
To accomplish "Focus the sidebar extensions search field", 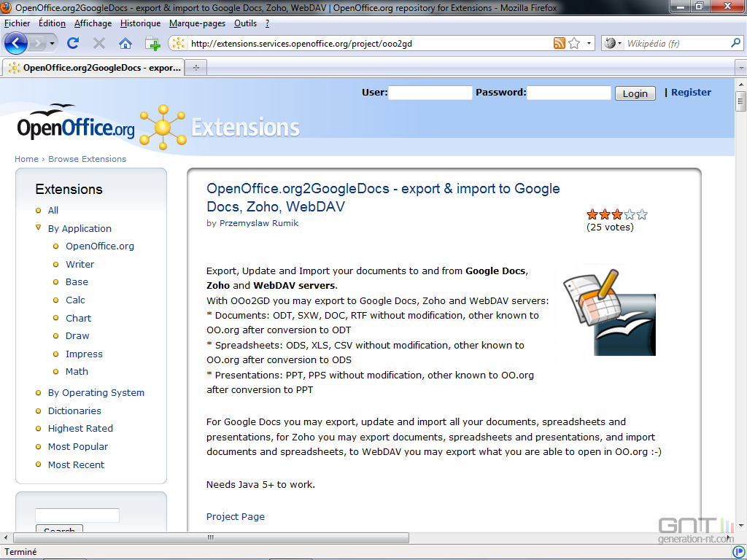I will (77, 516).
